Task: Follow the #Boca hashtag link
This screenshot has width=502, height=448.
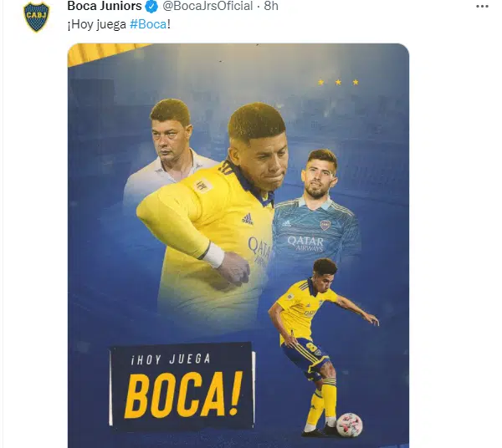Action: click(x=148, y=24)
